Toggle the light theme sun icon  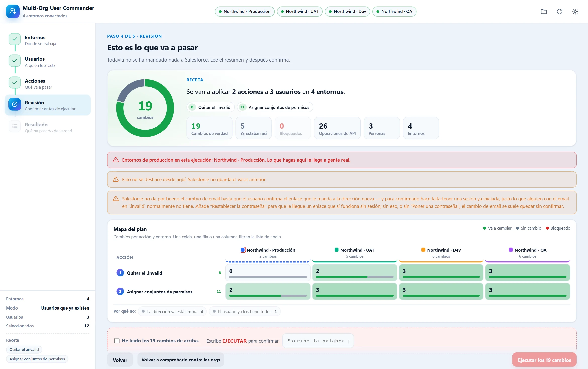pos(575,12)
